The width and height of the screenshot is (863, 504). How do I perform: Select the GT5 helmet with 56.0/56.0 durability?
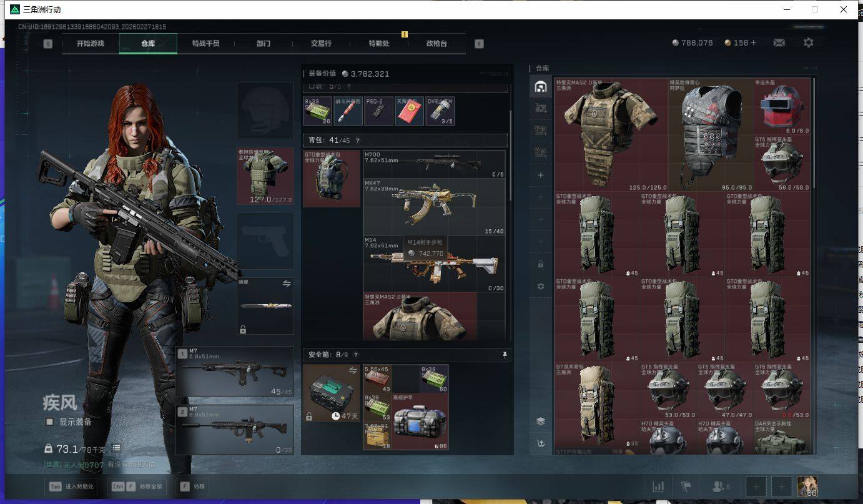pyautogui.click(x=782, y=163)
